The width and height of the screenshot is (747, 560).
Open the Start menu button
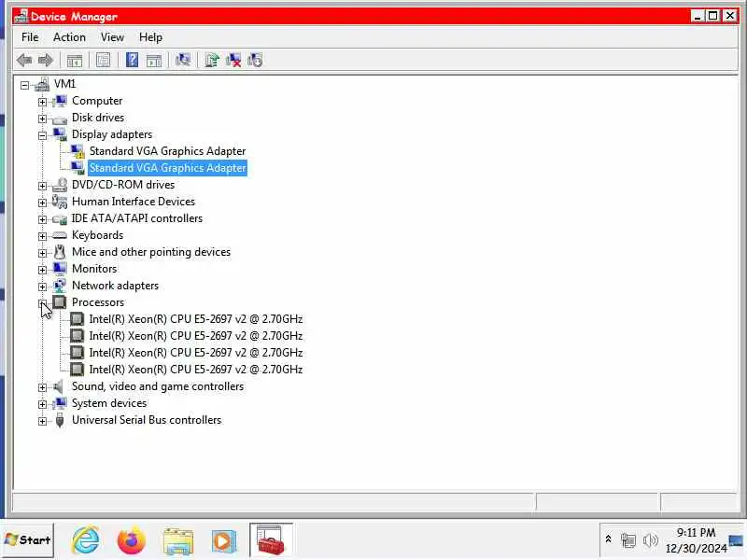[x=27, y=540]
